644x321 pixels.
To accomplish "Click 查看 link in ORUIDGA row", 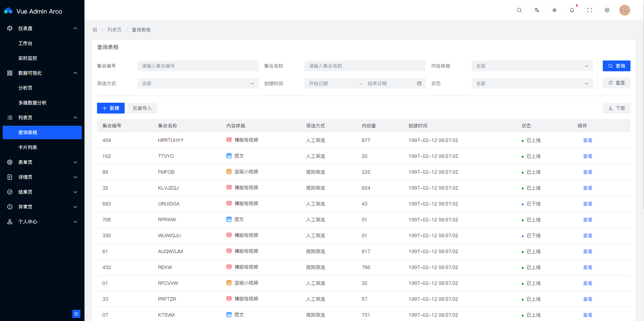I will click(x=588, y=204).
